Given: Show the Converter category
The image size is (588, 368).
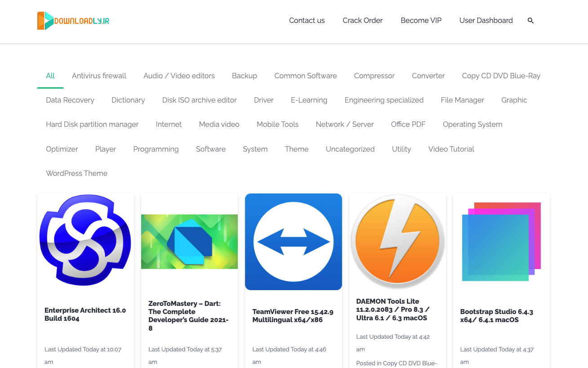Looking at the screenshot, I should (428, 76).
